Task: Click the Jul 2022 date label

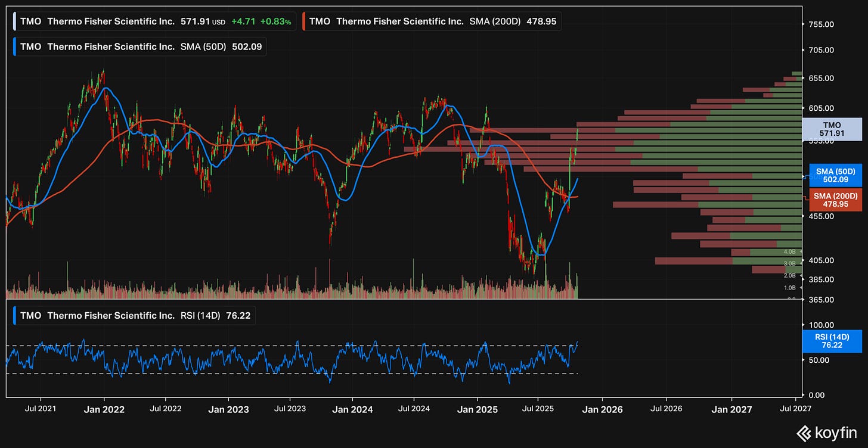Action: (165, 409)
